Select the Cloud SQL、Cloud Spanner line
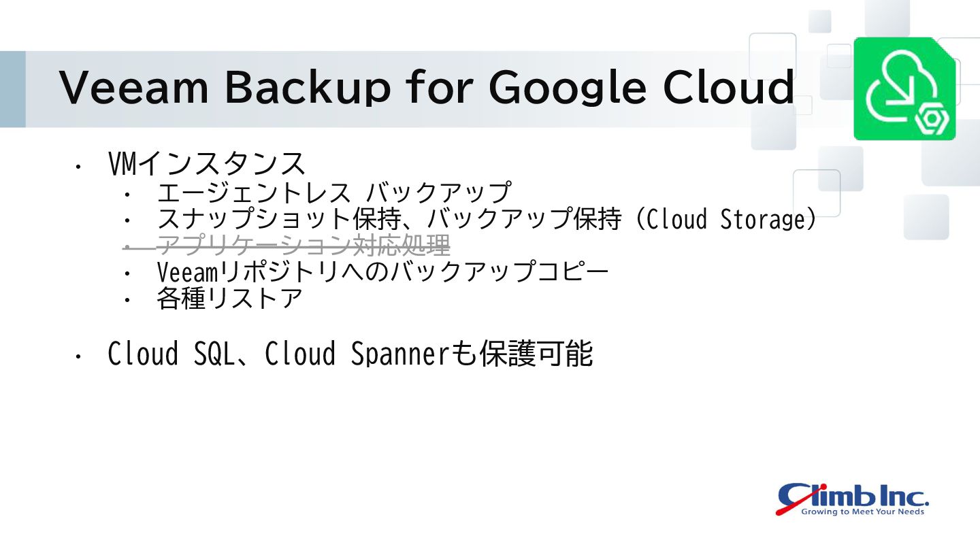This screenshot has height=551, width=980. tap(350, 354)
